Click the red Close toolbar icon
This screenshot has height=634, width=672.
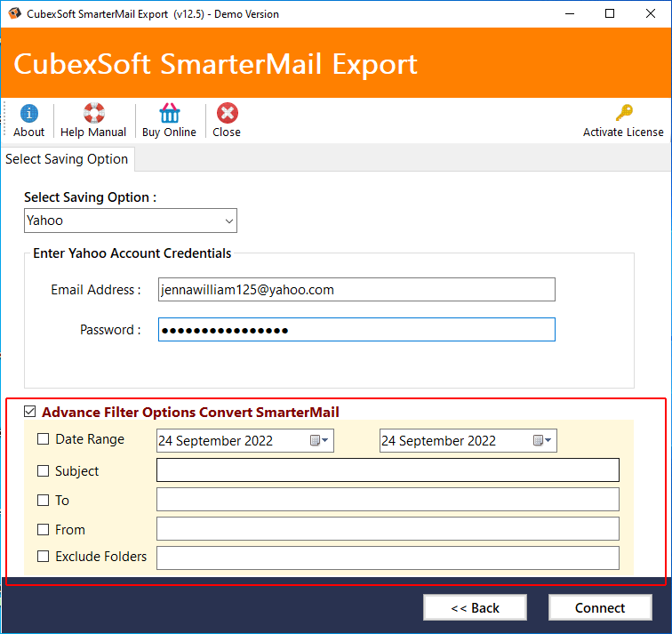click(x=228, y=113)
